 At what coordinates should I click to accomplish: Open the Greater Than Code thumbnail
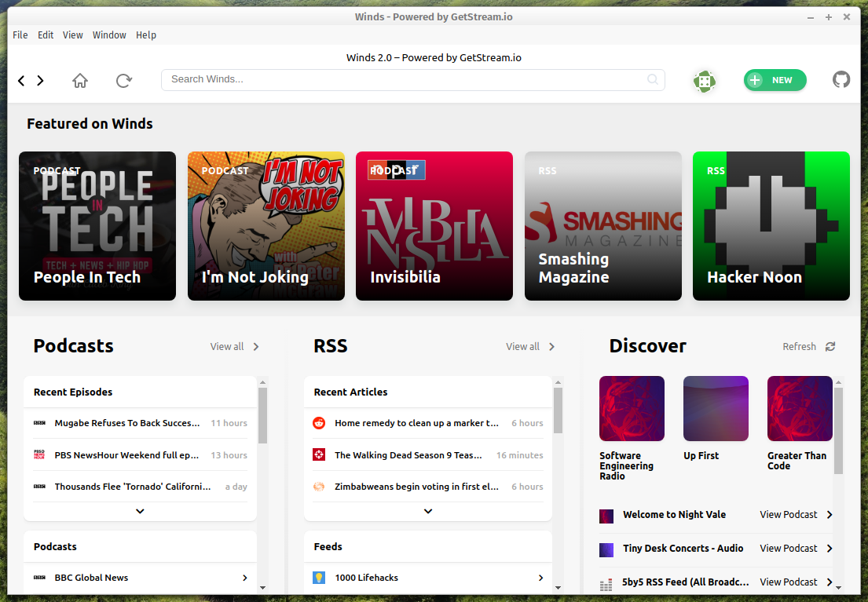coord(800,408)
